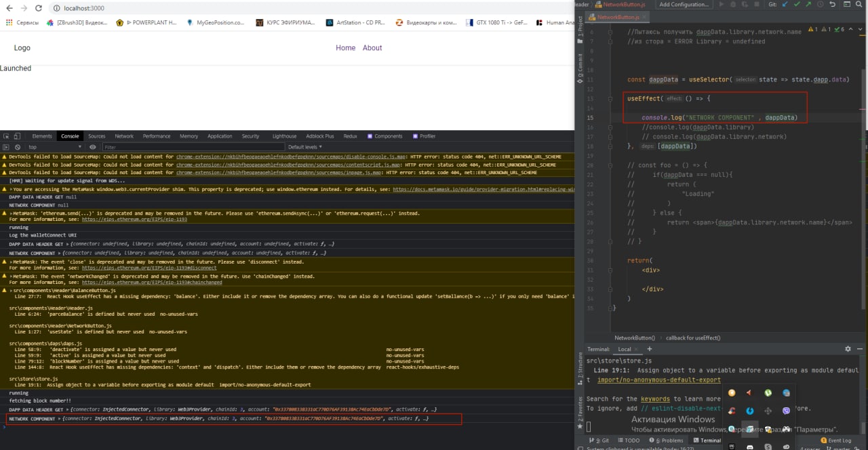This screenshot has height=450, width=868.
Task: Show the console sidebar
Action: pyautogui.click(x=7, y=147)
